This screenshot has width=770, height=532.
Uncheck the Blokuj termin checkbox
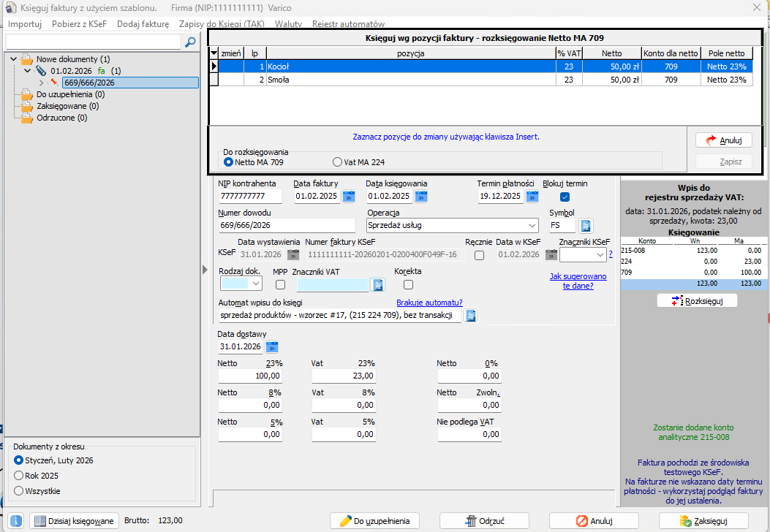pos(565,197)
